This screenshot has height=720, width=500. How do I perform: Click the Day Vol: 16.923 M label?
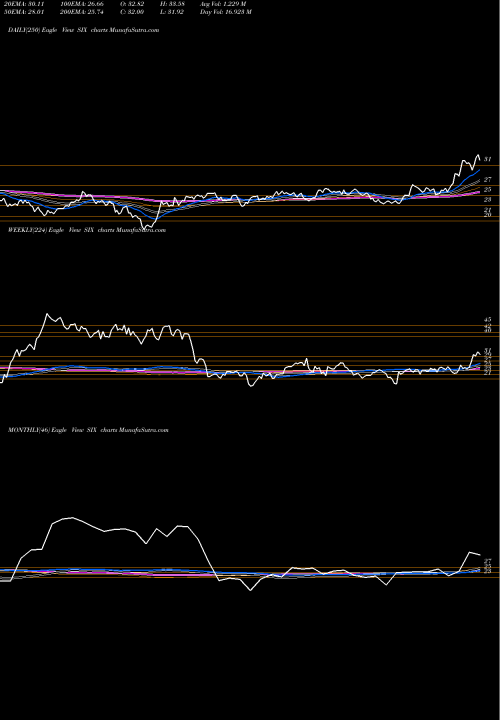[225, 12]
